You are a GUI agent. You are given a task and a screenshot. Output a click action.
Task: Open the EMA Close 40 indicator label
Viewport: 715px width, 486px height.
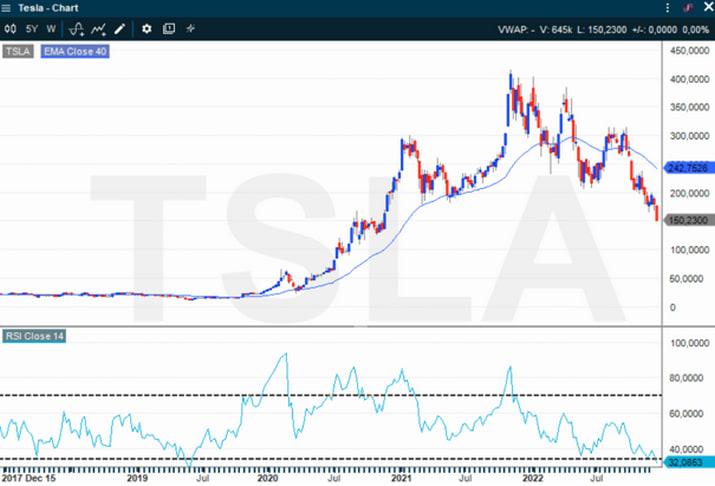(75, 52)
